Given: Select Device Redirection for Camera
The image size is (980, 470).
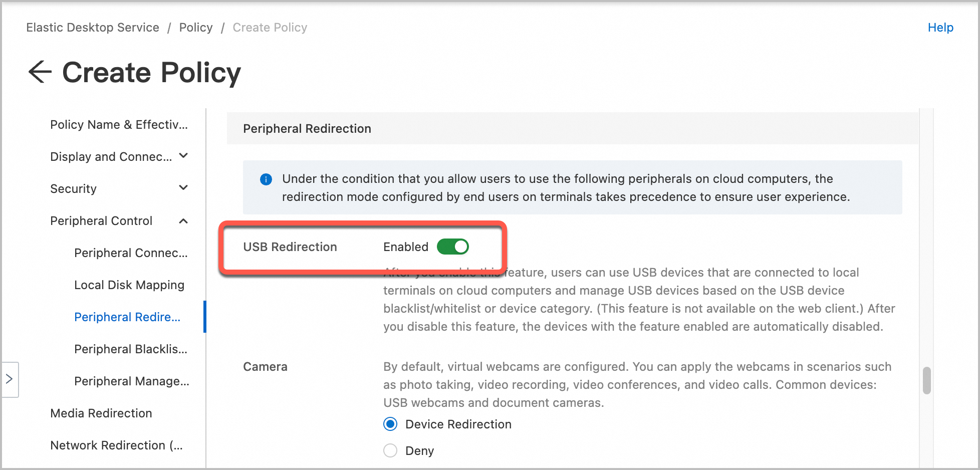Looking at the screenshot, I should 390,424.
